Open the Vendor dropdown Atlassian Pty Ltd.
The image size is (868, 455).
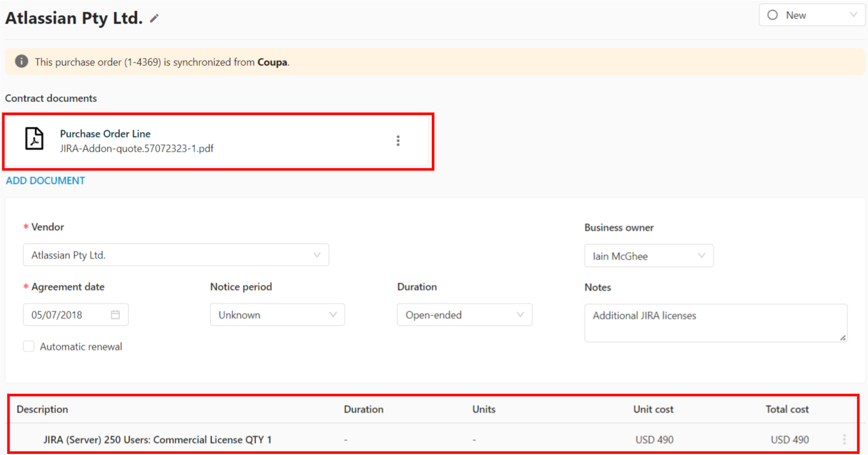coord(176,255)
